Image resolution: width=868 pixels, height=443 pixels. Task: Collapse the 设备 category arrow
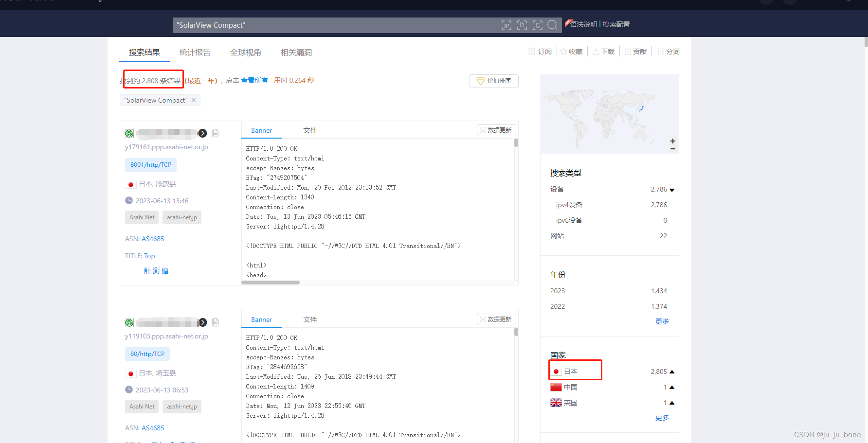(672, 190)
